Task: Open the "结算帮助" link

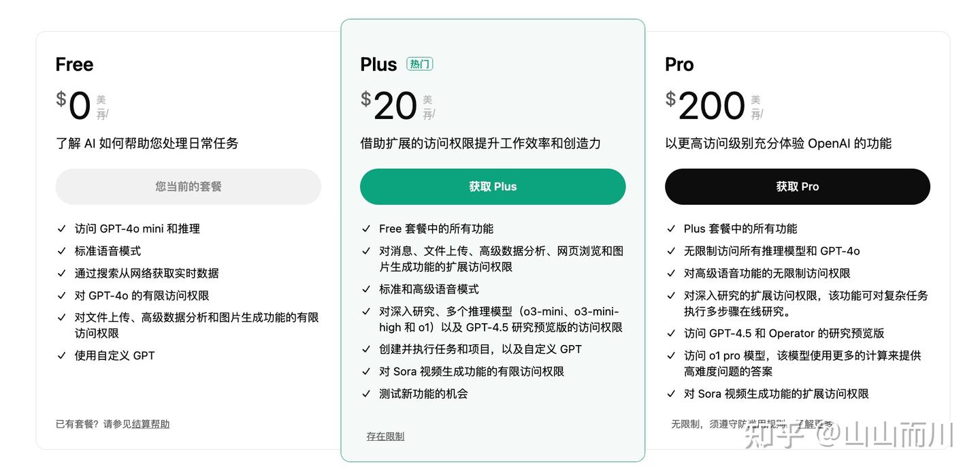Action: pos(150,423)
